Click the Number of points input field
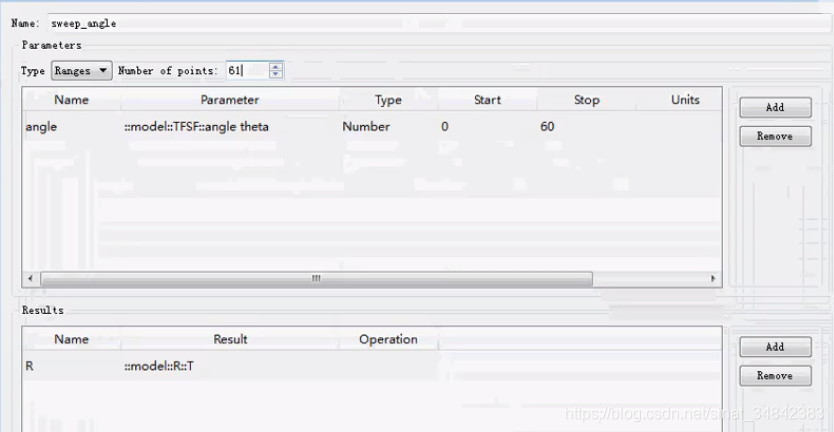 coord(247,70)
